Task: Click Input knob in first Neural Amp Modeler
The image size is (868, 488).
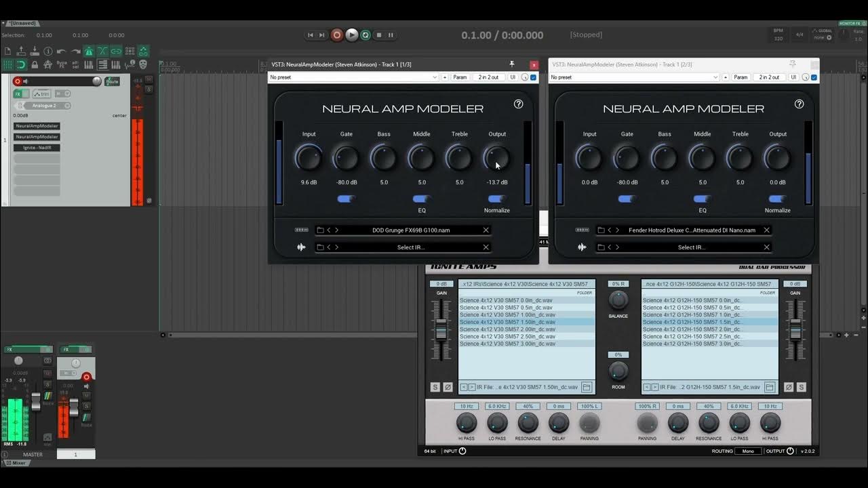Action: pyautogui.click(x=309, y=158)
